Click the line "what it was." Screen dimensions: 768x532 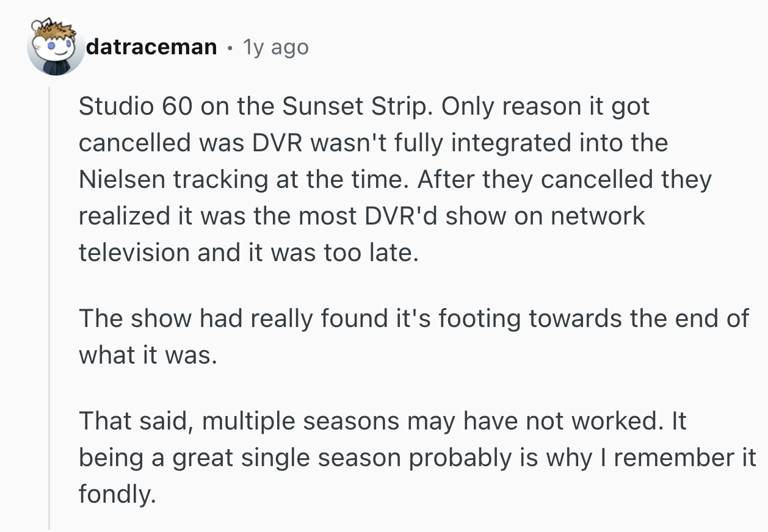point(148,355)
